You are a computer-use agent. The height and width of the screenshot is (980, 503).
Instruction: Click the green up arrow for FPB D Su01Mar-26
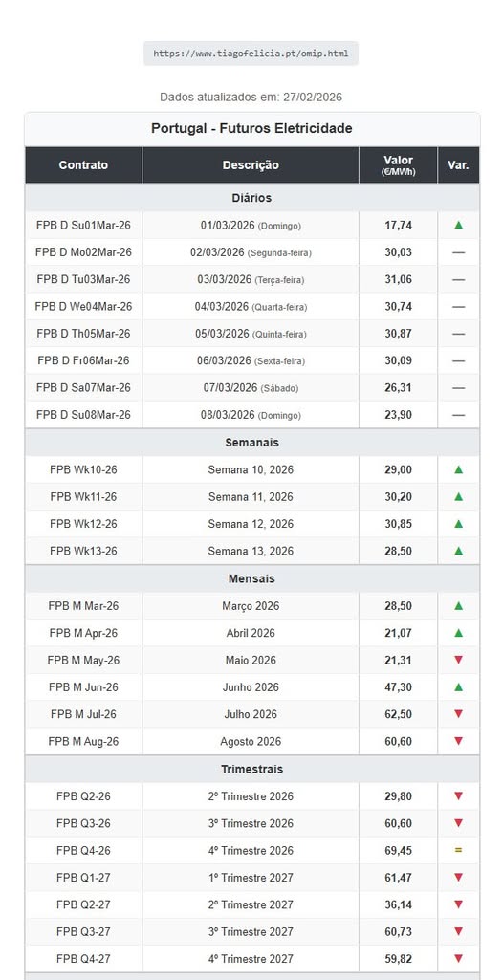pos(459,225)
